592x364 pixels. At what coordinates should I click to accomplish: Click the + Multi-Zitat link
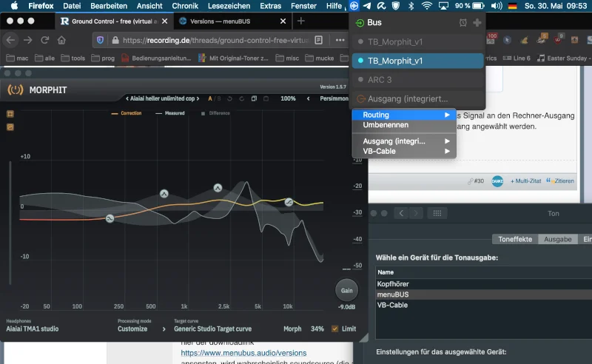[x=525, y=181]
